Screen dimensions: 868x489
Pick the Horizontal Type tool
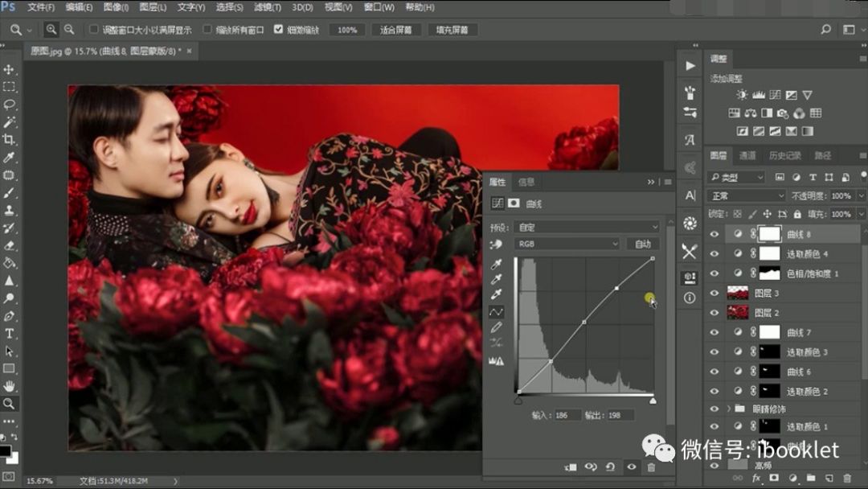(x=10, y=333)
